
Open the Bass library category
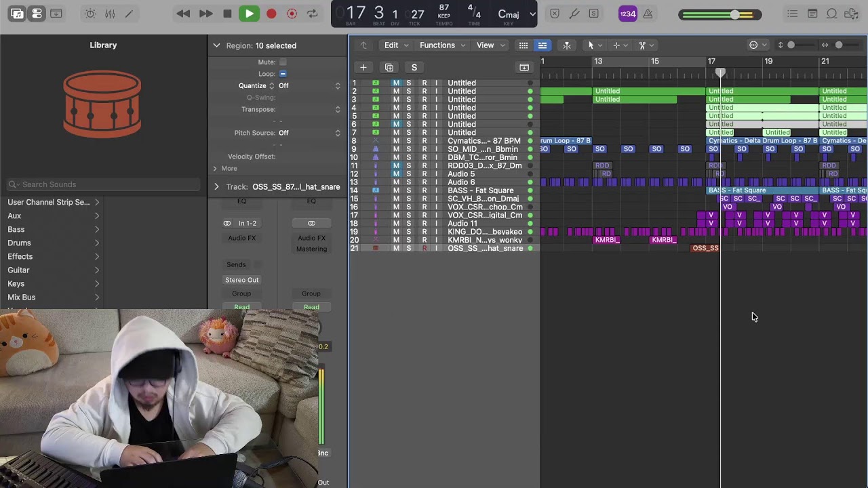click(53, 230)
